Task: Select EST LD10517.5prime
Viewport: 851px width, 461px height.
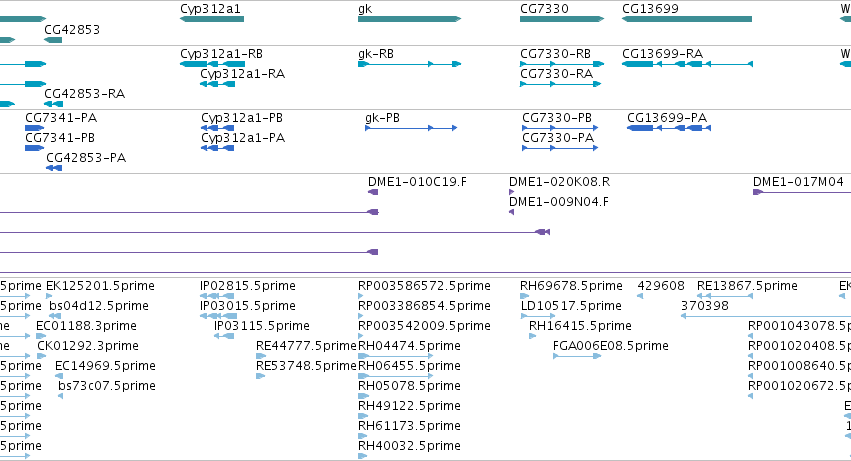Action: click(x=571, y=306)
